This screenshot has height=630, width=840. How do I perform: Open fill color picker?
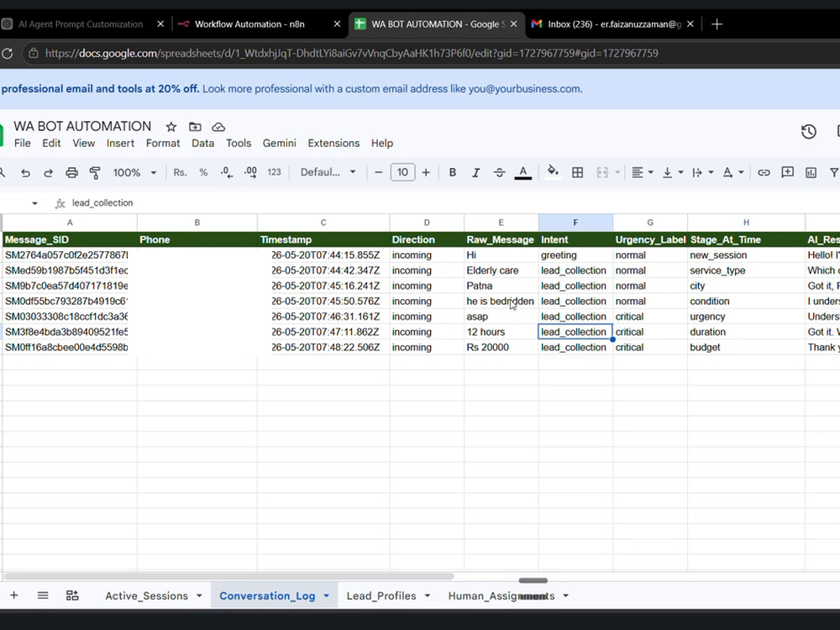pyautogui.click(x=553, y=172)
